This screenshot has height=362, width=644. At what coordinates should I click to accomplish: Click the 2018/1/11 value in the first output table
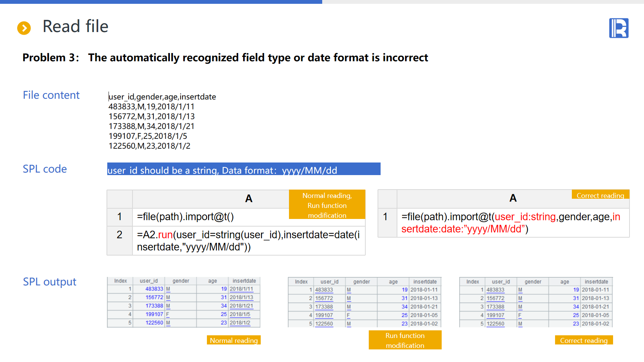coord(241,289)
